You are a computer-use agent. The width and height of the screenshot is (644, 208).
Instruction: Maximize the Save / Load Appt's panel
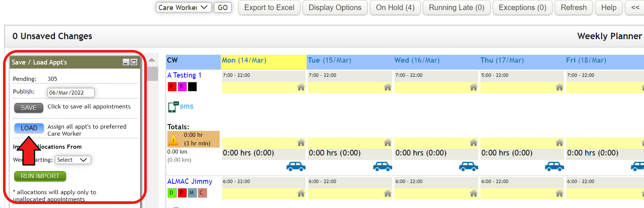point(134,62)
